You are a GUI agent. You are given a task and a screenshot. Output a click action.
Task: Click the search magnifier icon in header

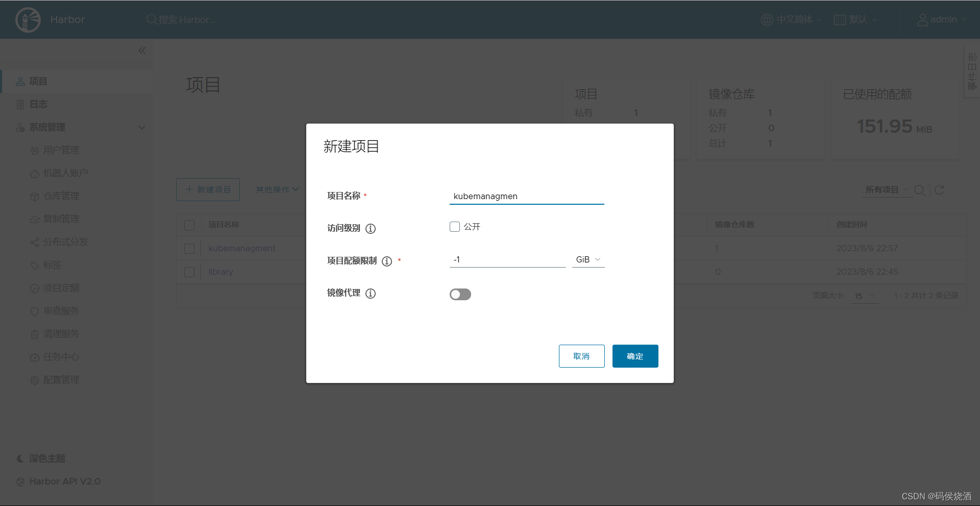[152, 19]
